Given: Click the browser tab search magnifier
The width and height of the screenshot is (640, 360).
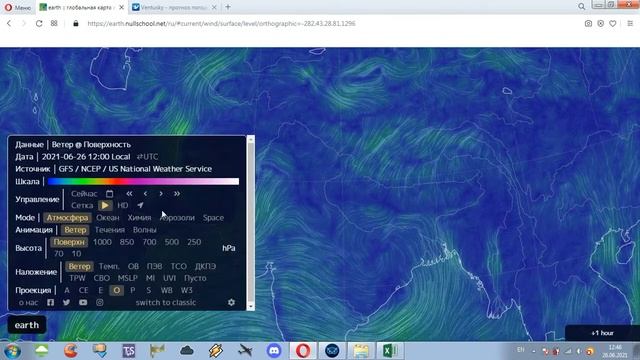Looking at the screenshot, I should 582,7.
